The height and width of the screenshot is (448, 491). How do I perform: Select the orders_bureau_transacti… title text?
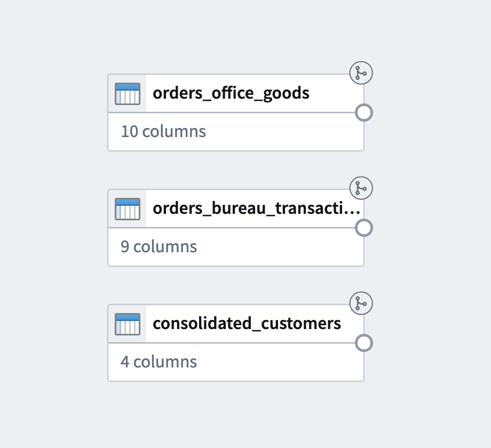[251, 209]
